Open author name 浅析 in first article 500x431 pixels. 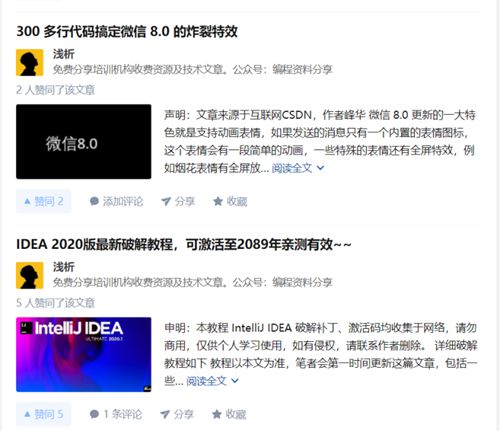click(x=63, y=54)
